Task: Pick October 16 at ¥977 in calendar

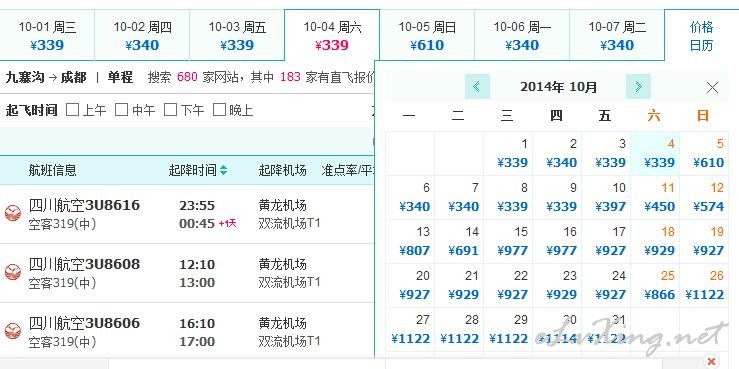Action: coord(557,241)
